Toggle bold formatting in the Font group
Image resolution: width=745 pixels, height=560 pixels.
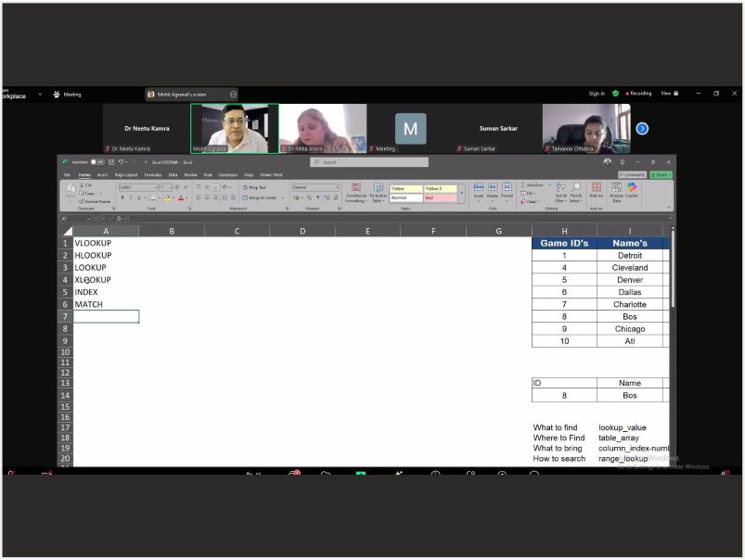click(122, 197)
